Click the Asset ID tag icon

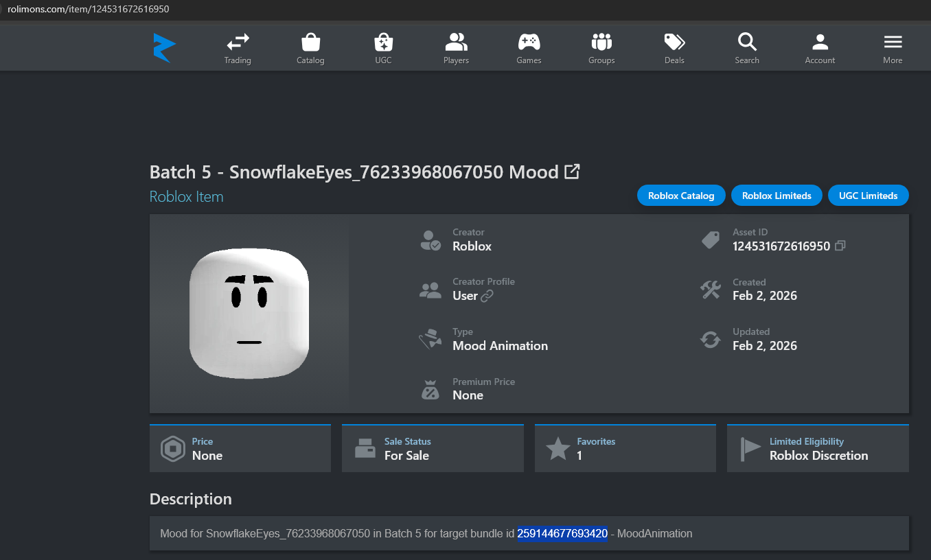click(710, 240)
